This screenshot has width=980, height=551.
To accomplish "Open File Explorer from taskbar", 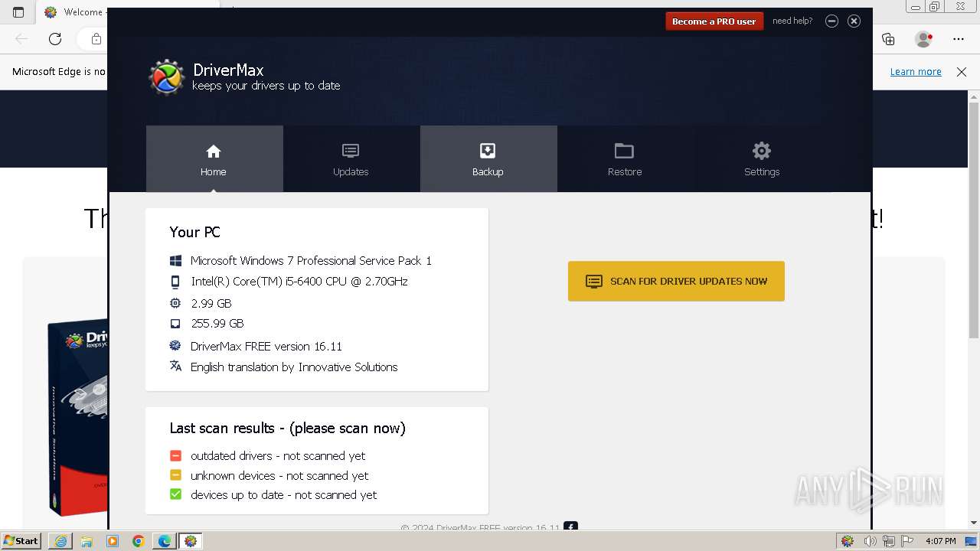I will pos(87,541).
